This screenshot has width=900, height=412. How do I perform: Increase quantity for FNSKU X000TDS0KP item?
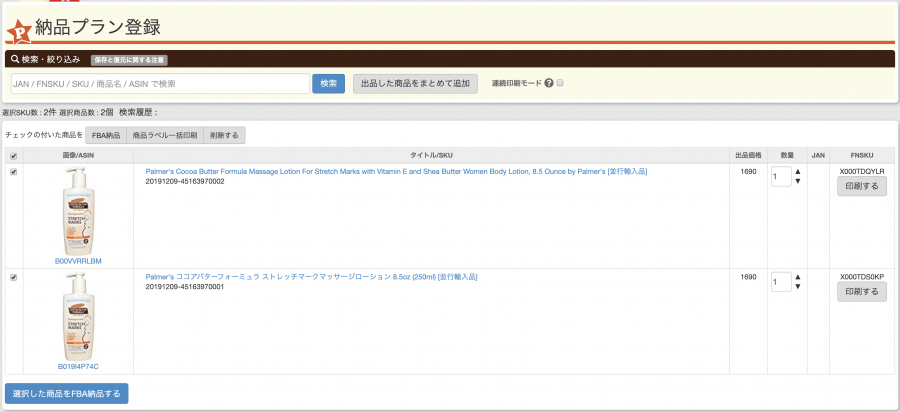click(797, 277)
